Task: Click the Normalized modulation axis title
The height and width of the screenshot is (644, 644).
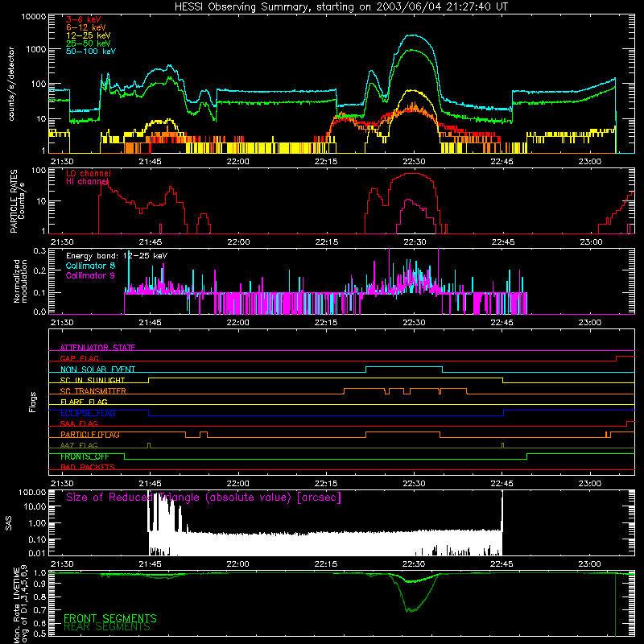Action: [x=20, y=281]
